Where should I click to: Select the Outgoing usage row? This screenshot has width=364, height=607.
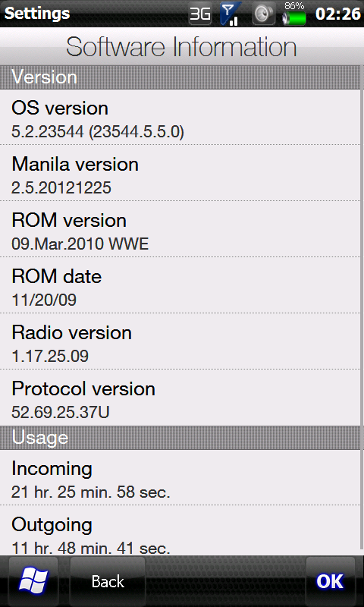point(180,530)
